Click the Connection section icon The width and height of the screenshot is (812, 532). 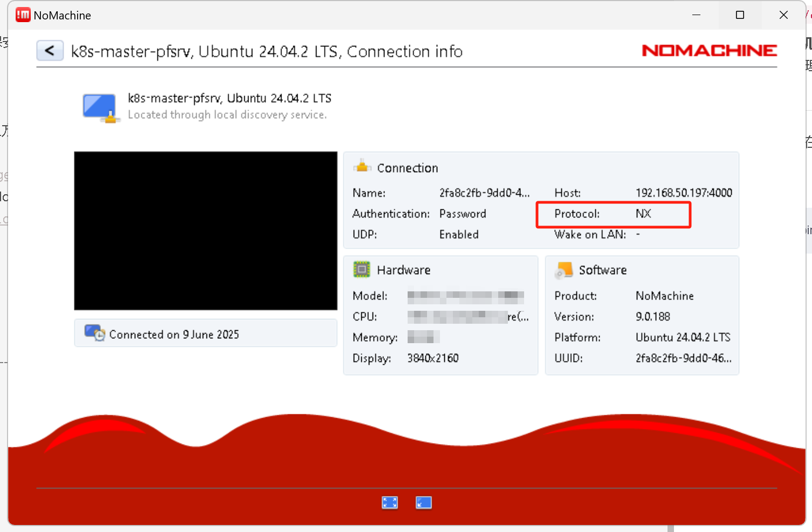[362, 167]
